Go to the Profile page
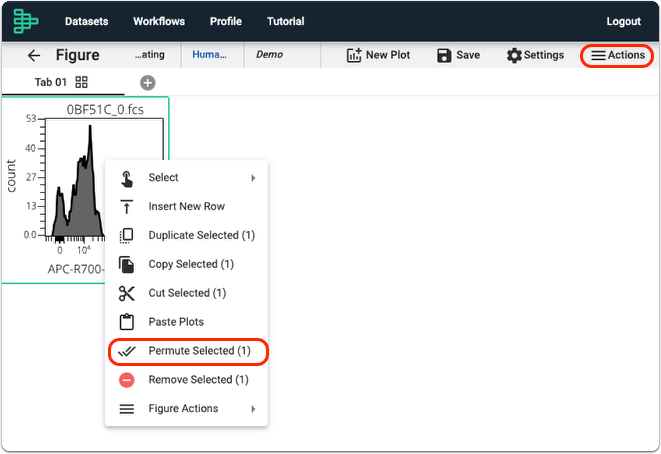 coord(226,21)
